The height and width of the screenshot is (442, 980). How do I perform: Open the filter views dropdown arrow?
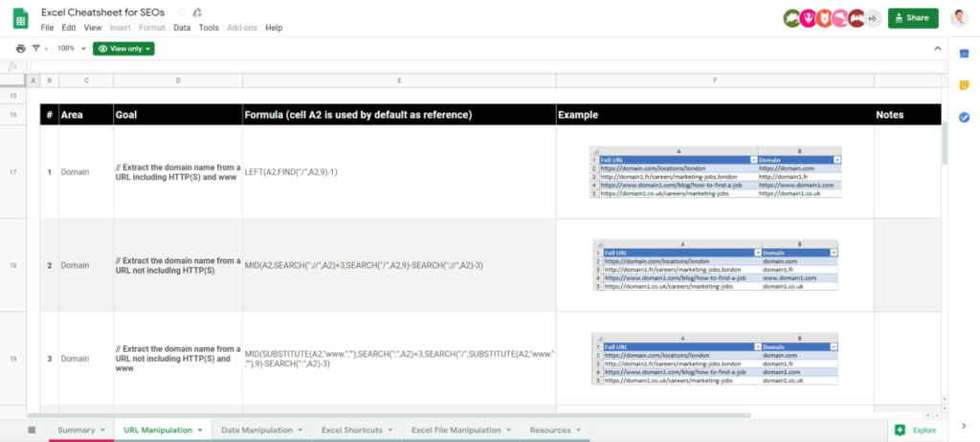pos(46,49)
